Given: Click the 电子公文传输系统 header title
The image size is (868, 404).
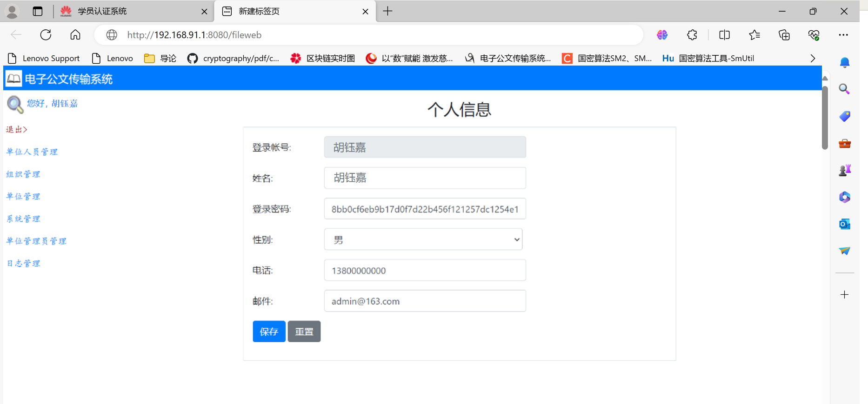Looking at the screenshot, I should [69, 79].
